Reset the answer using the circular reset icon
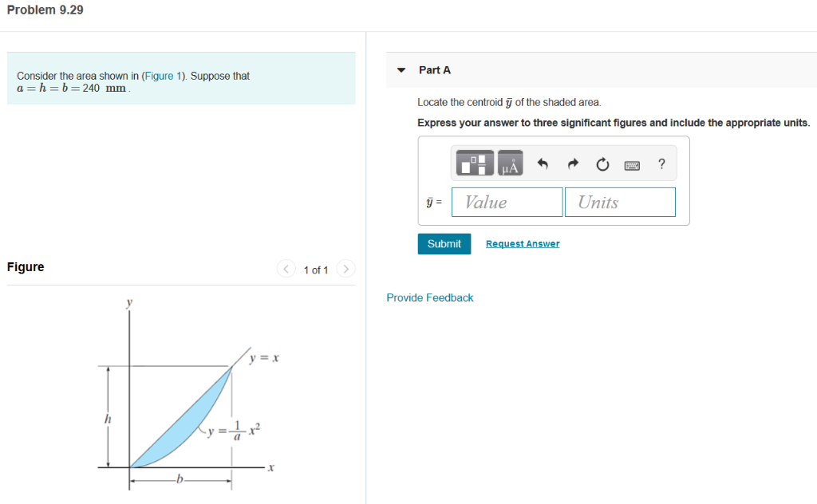 pyautogui.click(x=602, y=163)
